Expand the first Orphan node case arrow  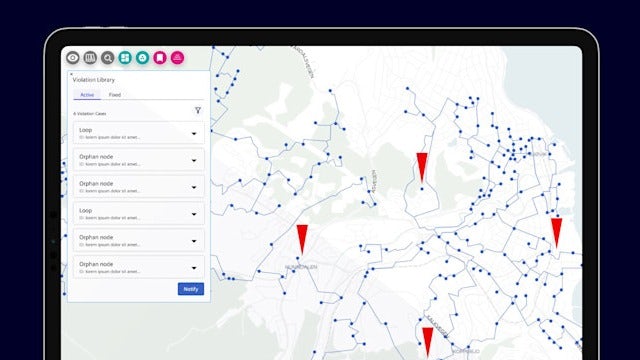(x=194, y=160)
